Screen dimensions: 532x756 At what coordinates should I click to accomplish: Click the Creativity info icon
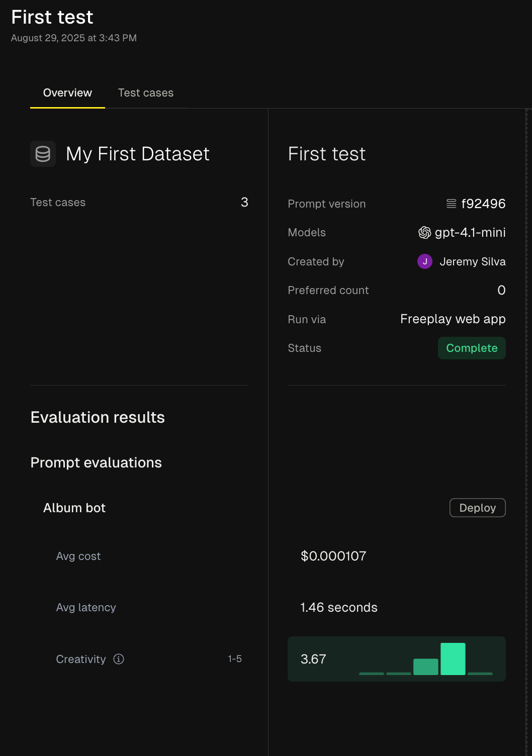[x=119, y=659]
